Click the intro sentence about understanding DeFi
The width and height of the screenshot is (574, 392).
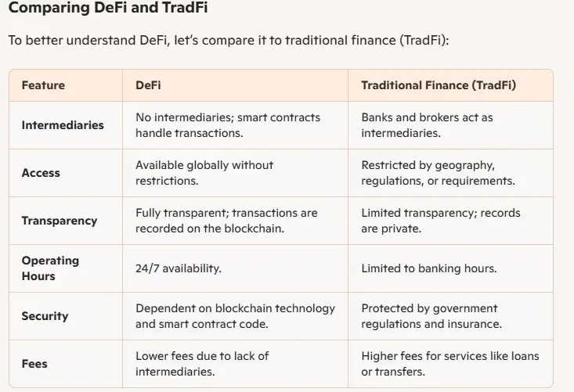coord(228,40)
